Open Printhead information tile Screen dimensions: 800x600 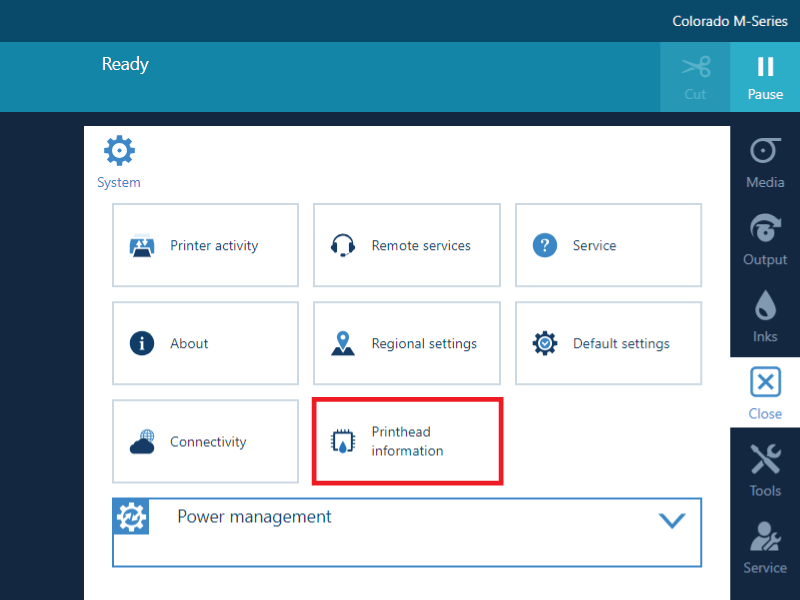407,441
